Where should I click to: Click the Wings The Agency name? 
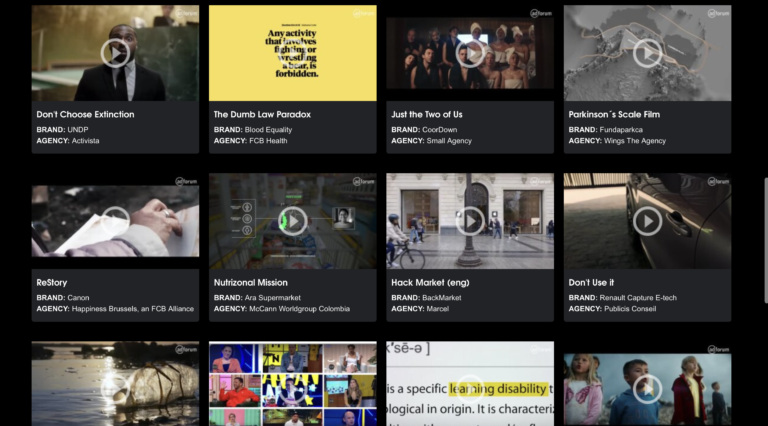click(635, 141)
